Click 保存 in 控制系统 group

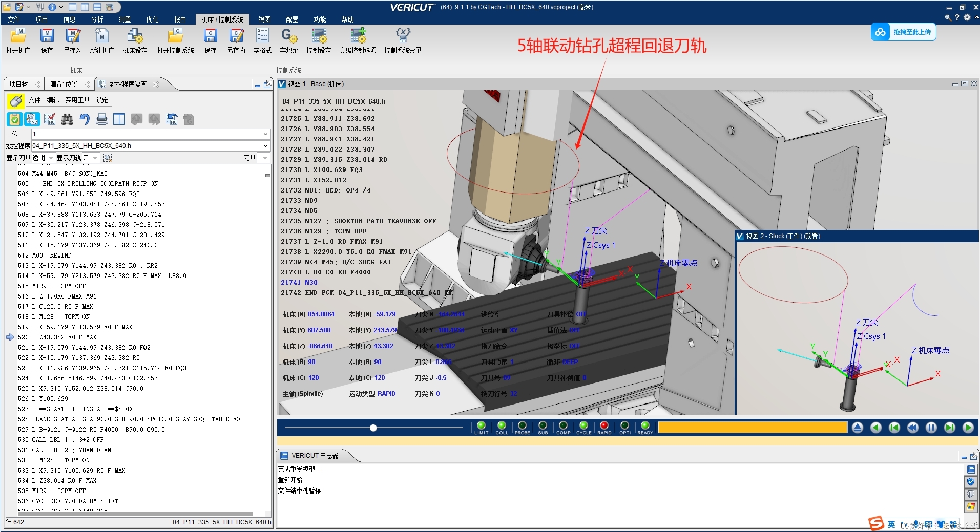tap(210, 41)
